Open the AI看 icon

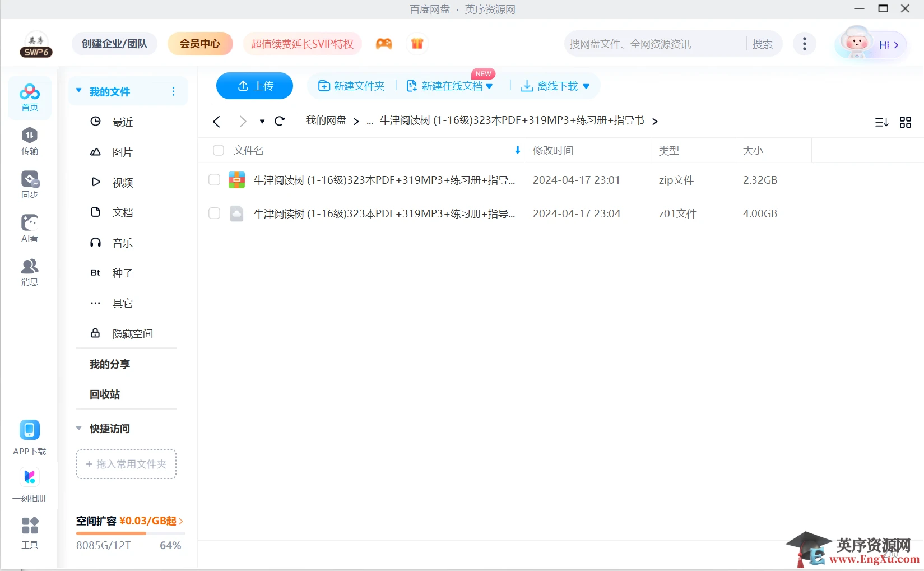(x=30, y=229)
